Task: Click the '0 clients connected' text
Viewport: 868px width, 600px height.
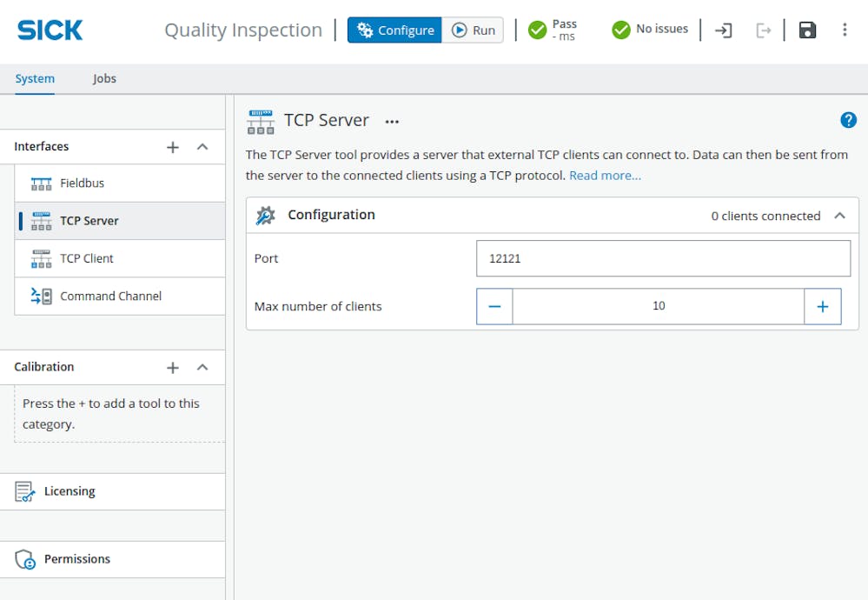Action: pos(765,216)
